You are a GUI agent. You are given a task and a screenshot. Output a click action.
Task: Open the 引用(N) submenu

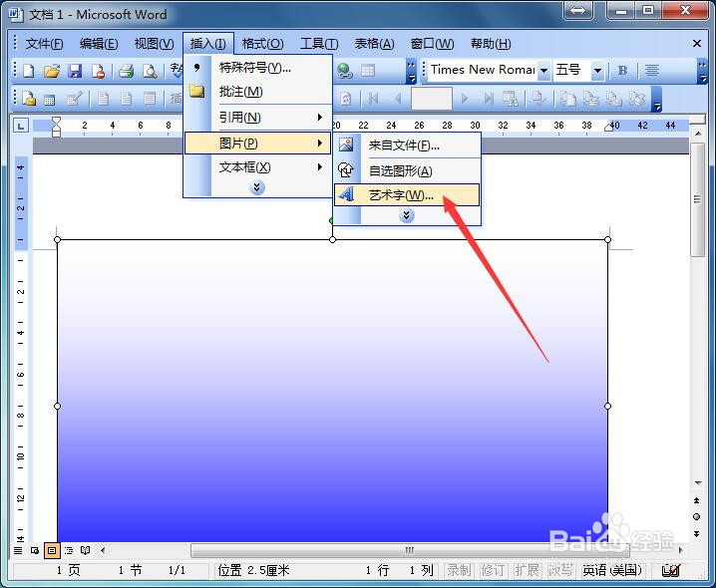point(257,118)
